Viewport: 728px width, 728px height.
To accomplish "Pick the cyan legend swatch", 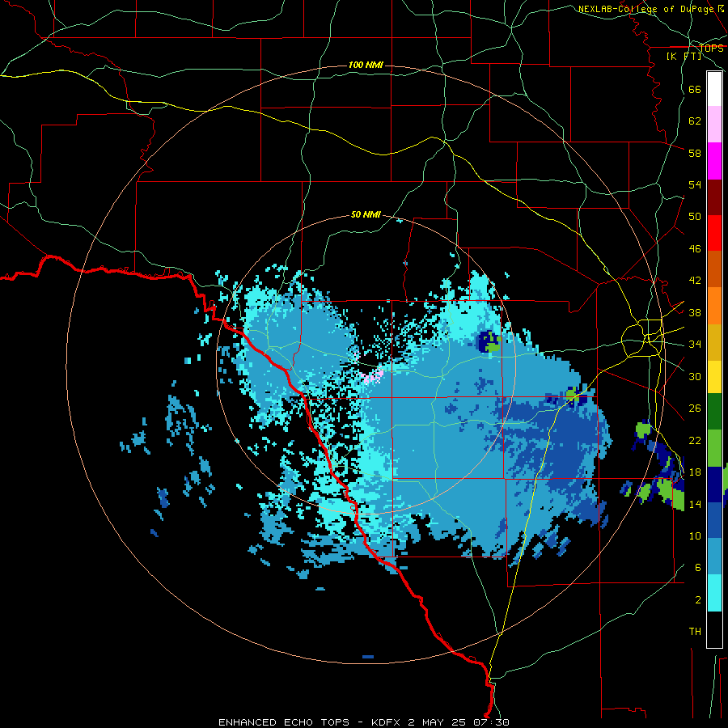I will click(714, 593).
